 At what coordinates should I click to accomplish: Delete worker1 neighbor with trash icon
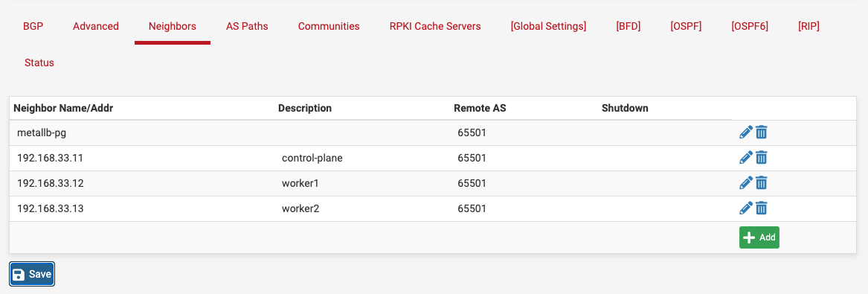click(762, 182)
